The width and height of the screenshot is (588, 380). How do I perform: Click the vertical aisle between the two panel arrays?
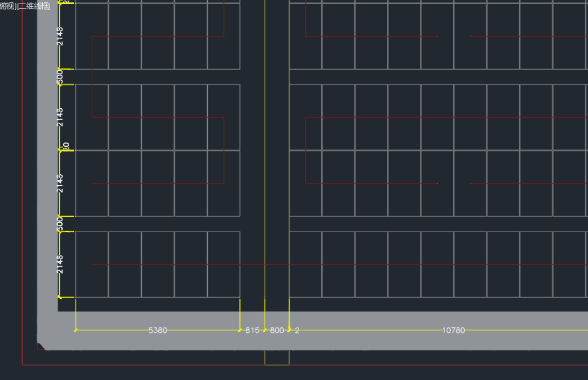click(252, 158)
